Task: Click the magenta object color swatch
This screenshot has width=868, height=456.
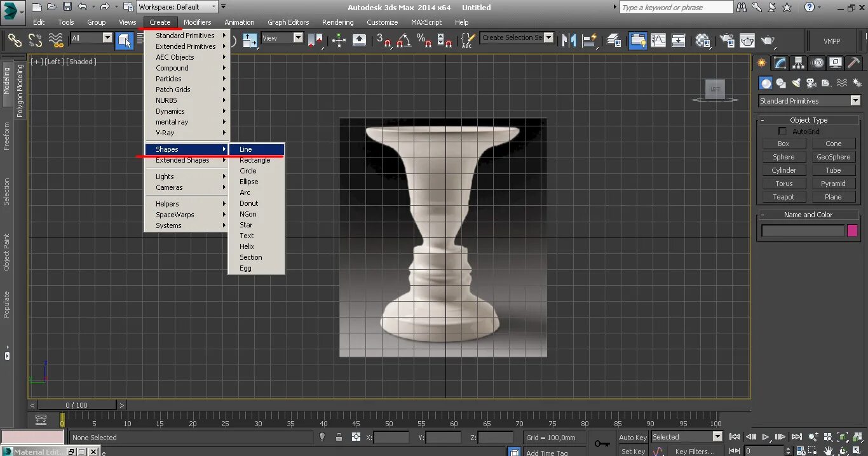Action: 852,231
